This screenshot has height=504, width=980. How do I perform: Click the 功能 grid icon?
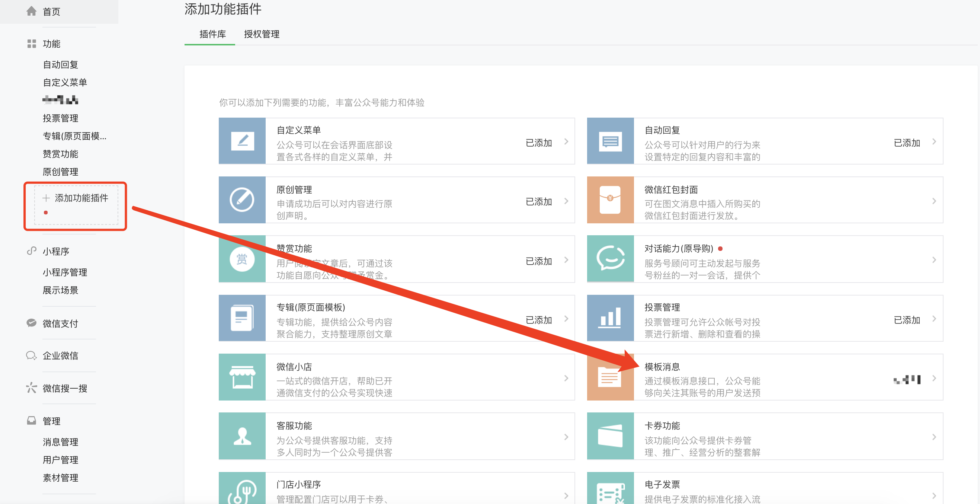coord(32,44)
